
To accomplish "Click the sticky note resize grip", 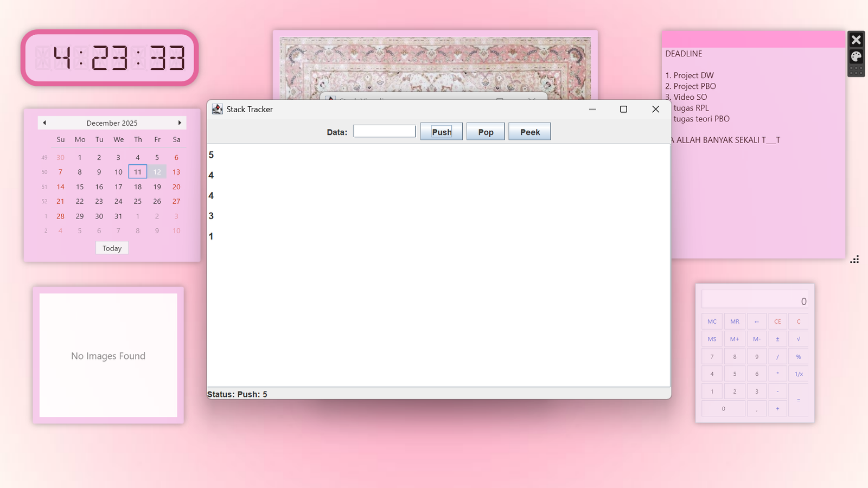I will tap(854, 260).
